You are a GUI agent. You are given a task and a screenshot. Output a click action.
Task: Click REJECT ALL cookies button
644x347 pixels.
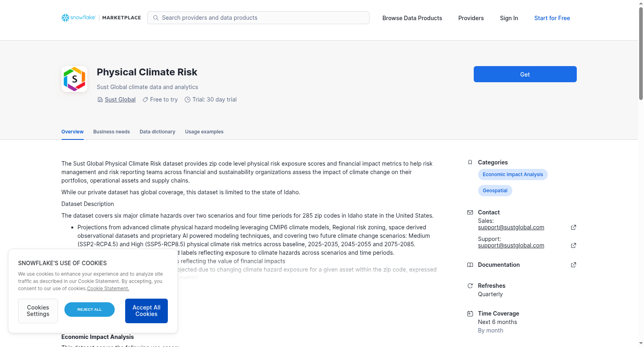(x=89, y=310)
